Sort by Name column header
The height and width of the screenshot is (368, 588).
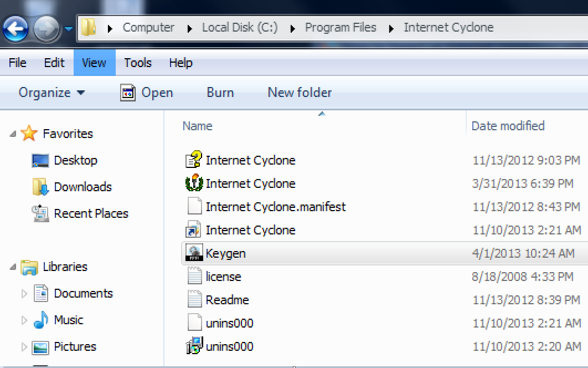(198, 126)
